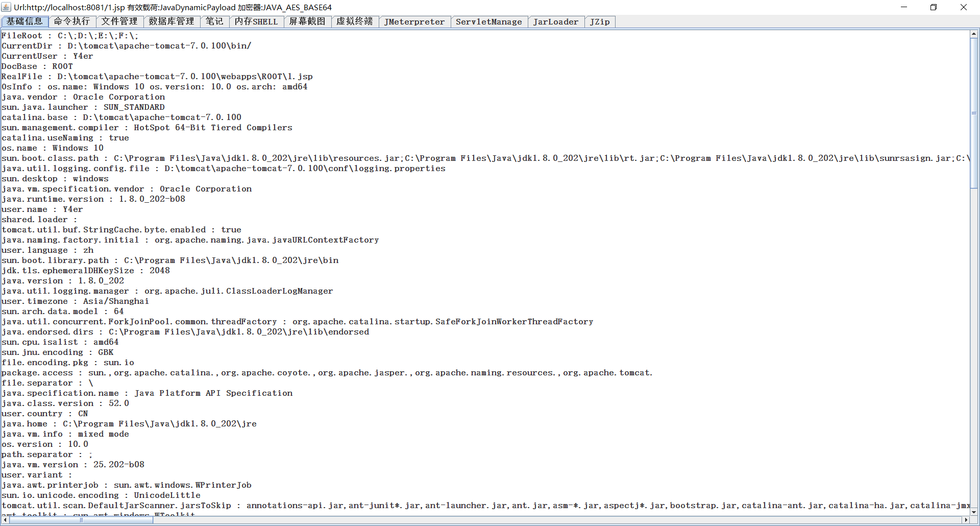980x526 pixels.
Task: Click 'sun.boot.library.path' line
Action: click(170, 260)
